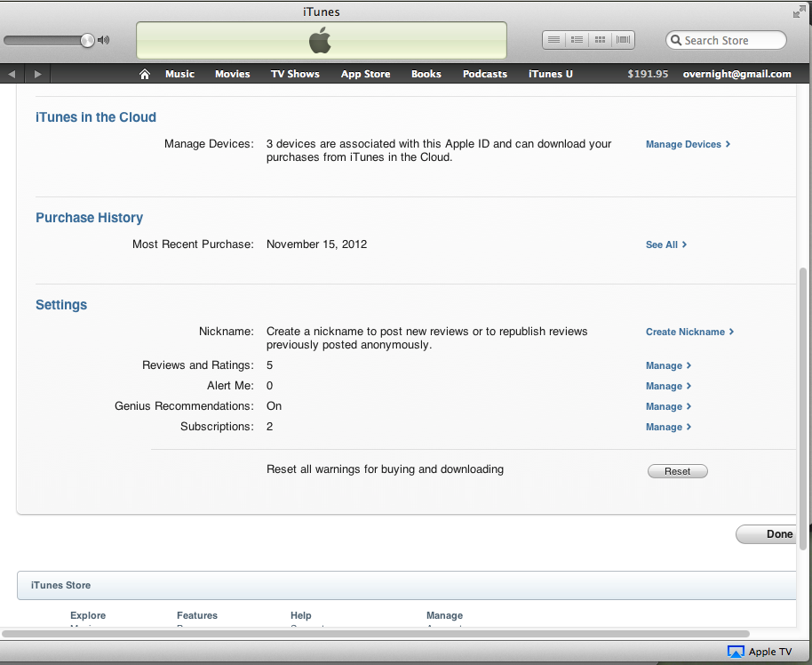The image size is (812, 665).
Task: Click the Subscriptions label
Action: click(217, 427)
